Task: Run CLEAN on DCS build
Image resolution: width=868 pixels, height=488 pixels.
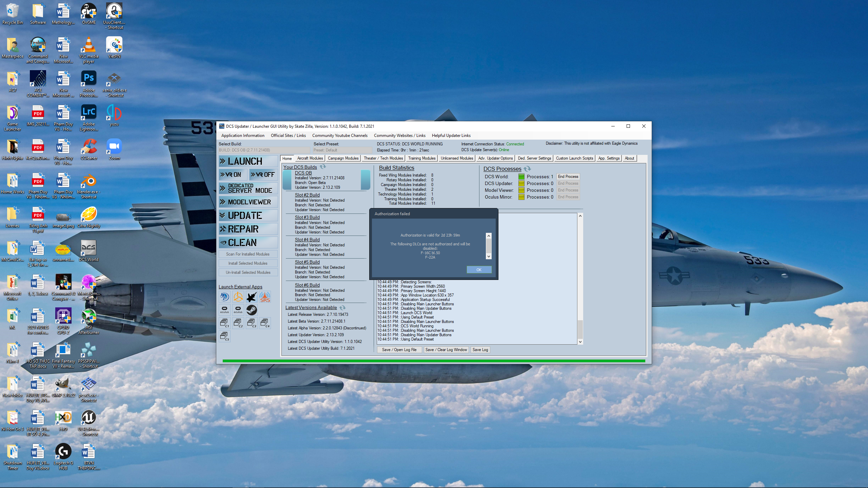Action: point(248,243)
